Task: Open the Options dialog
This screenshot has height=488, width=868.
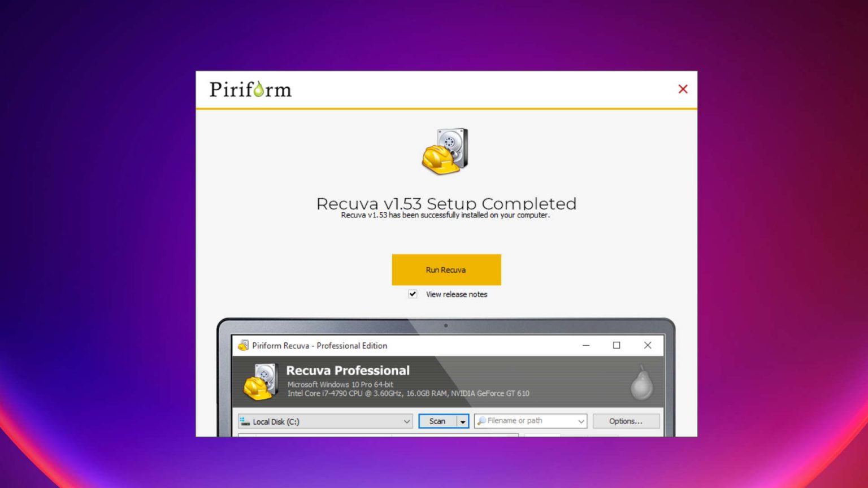Action: coord(626,421)
